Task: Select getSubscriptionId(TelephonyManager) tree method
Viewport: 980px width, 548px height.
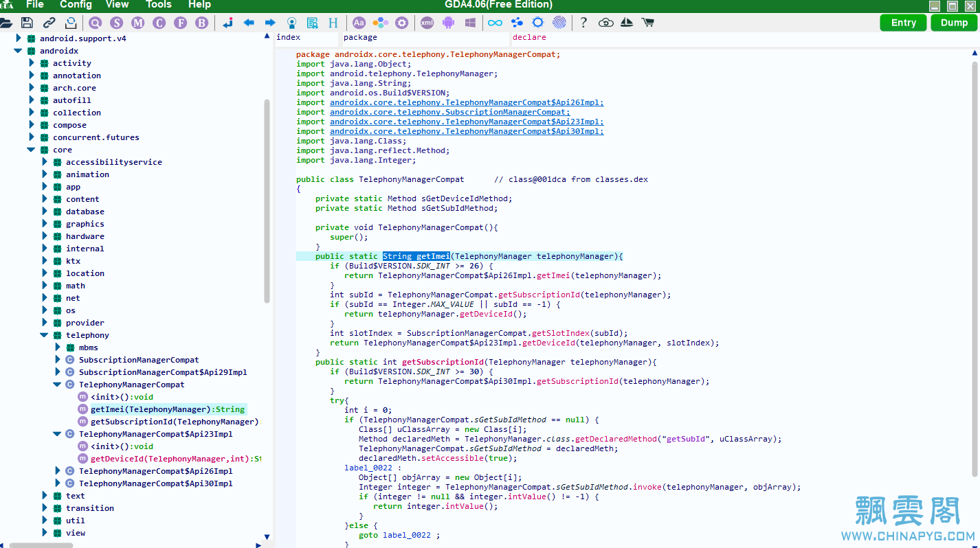Action: click(x=175, y=422)
